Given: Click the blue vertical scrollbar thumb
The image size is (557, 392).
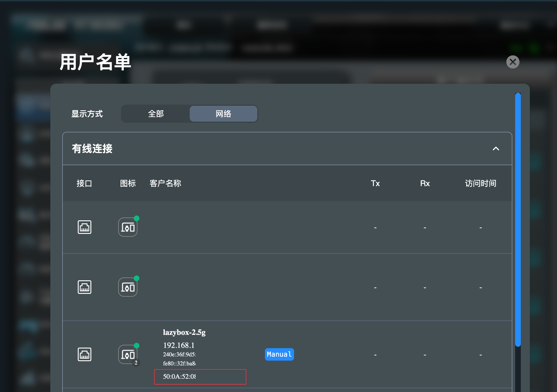Looking at the screenshot, I should click(x=518, y=219).
